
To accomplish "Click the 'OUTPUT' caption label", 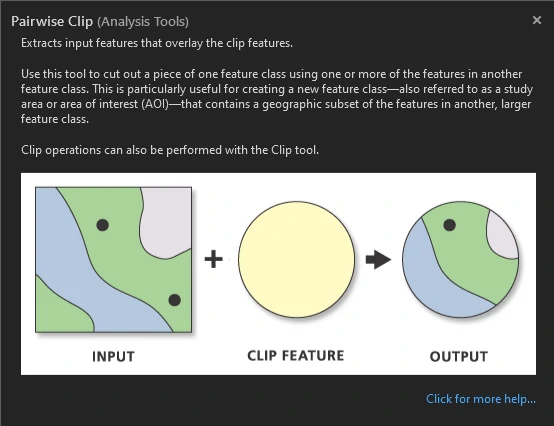I will click(x=459, y=356).
